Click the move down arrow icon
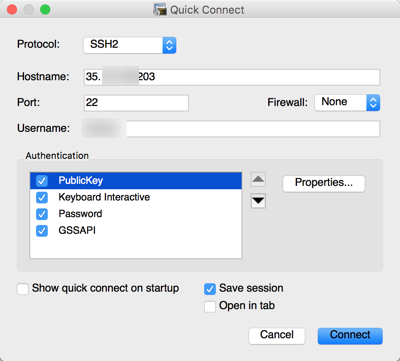The width and height of the screenshot is (400, 361). (258, 201)
